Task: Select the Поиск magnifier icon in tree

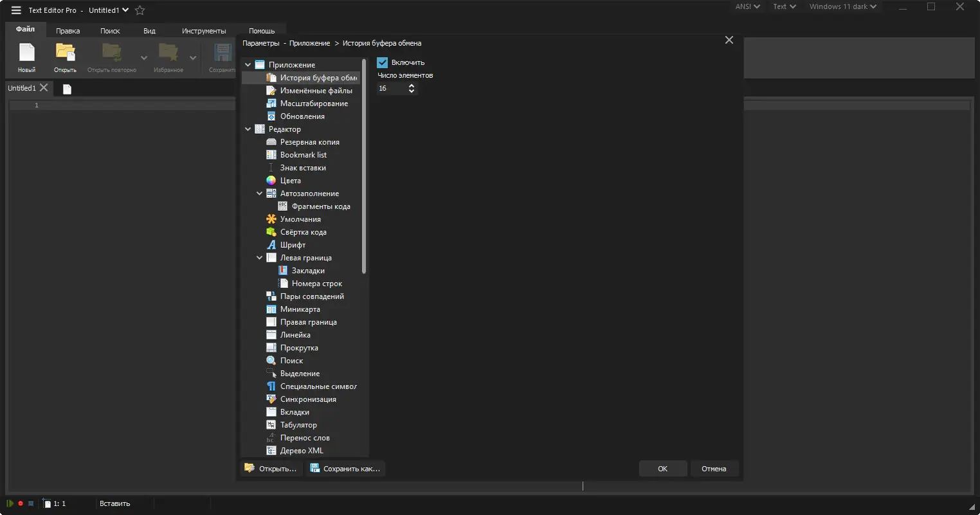Action: pyautogui.click(x=271, y=361)
